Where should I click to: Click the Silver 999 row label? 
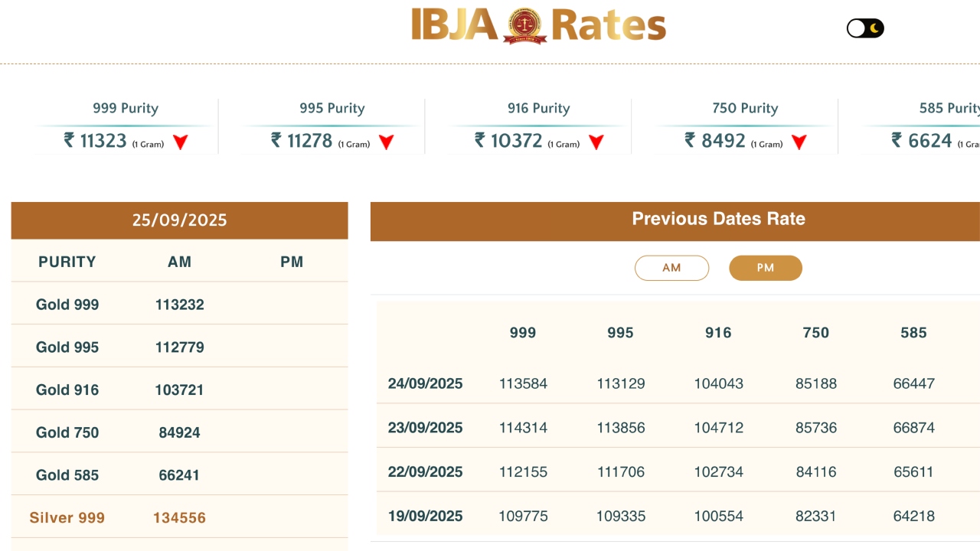[x=67, y=518]
